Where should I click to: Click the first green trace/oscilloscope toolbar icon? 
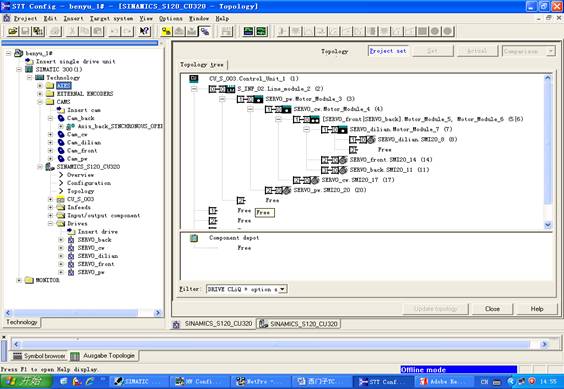click(248, 31)
